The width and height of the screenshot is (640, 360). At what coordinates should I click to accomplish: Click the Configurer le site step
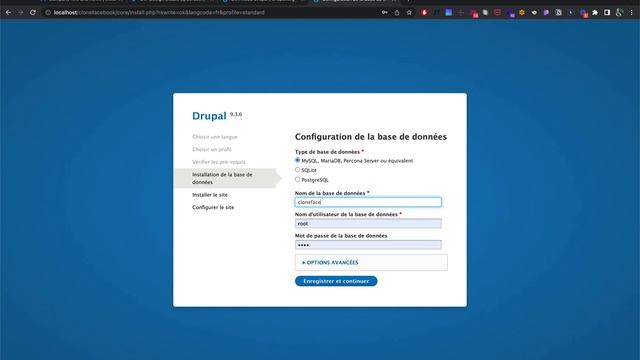click(x=213, y=207)
